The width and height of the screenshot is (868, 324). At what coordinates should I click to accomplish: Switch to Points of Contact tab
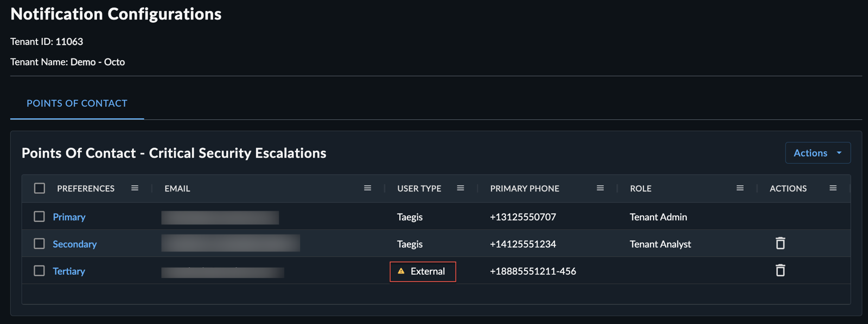[77, 103]
